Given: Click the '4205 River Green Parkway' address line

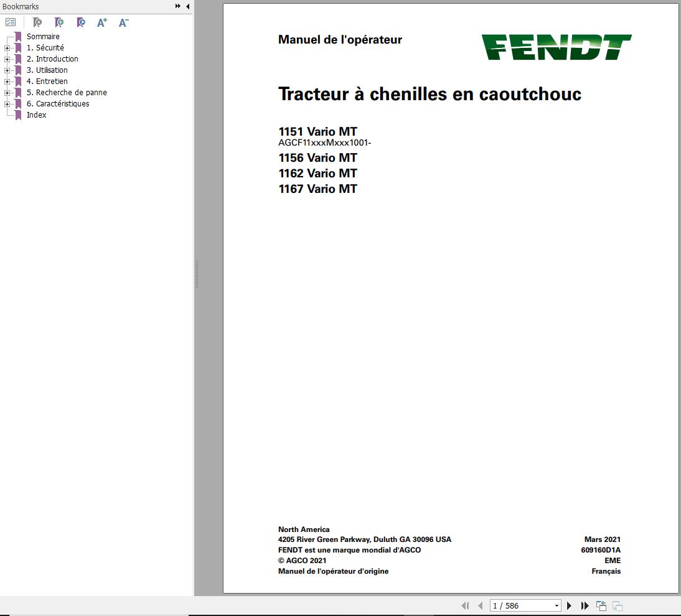Looking at the screenshot, I should click(364, 539).
